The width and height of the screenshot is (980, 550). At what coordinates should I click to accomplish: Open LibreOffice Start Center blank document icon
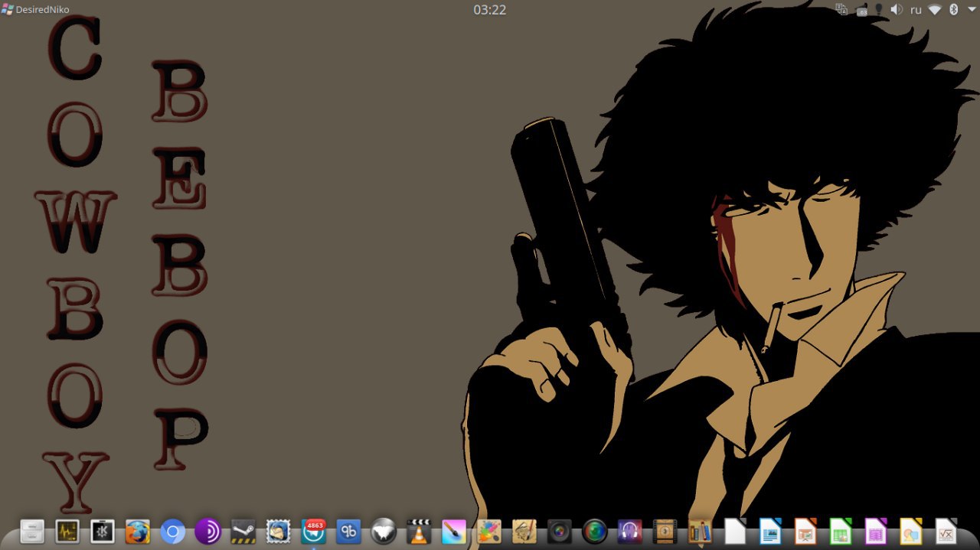click(x=735, y=531)
